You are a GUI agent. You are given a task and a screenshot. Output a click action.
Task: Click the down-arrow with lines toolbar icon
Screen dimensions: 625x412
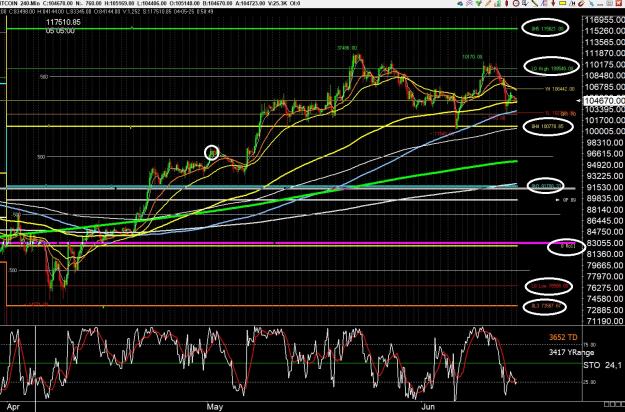point(525,3)
